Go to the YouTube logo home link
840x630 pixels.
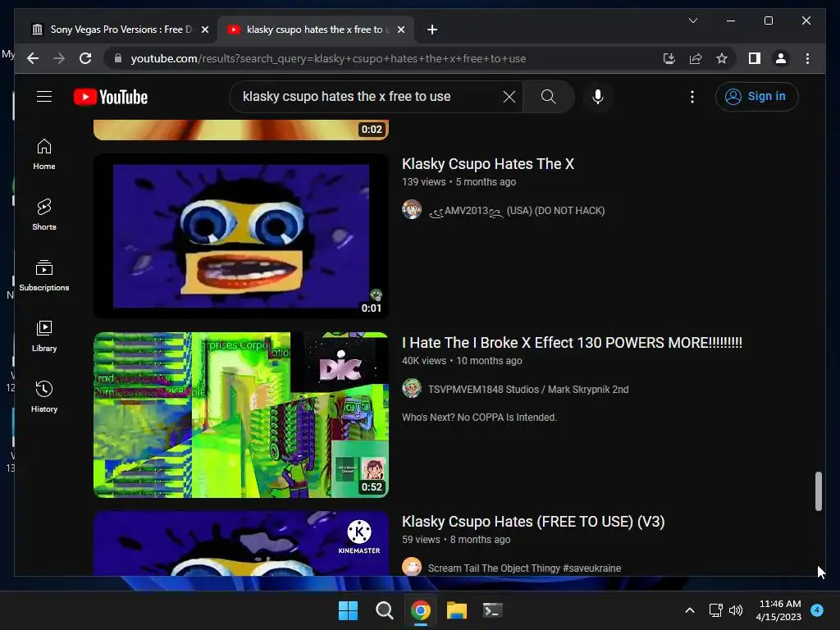click(x=111, y=97)
